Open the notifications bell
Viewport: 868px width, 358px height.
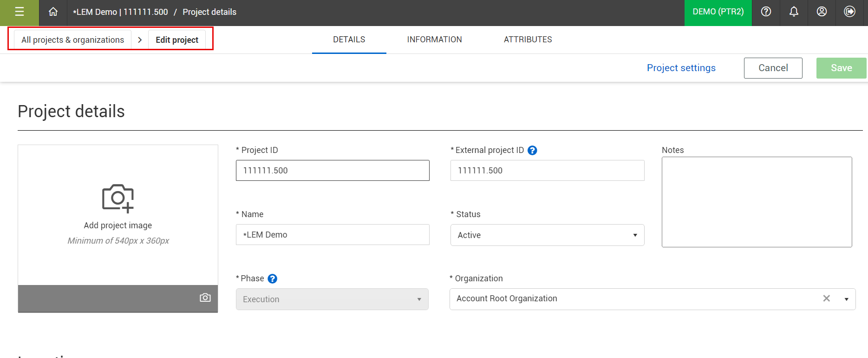click(794, 12)
